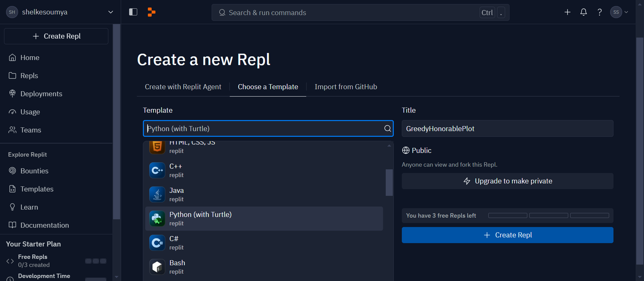Open Documentation in sidebar
Screen dimensions: 644x281
(56, 225)
